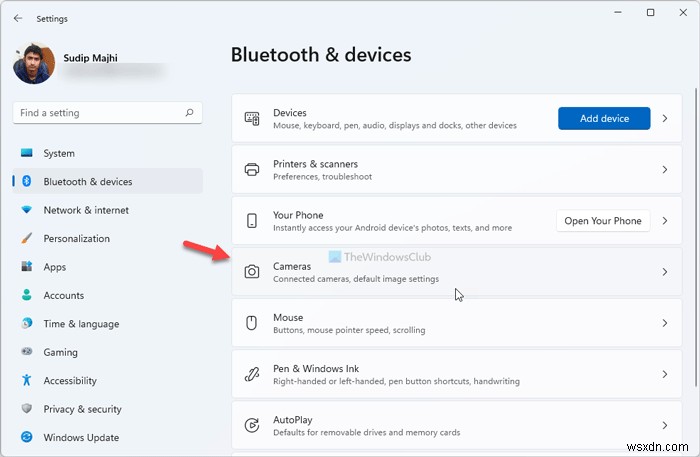Open Network & internet settings

point(108,210)
